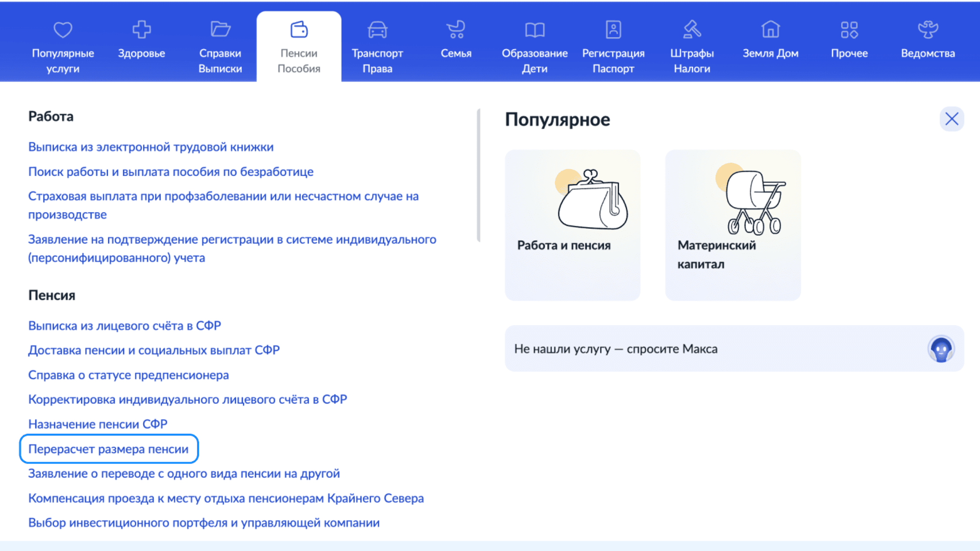
Task: Open Семья via the baby stroller icon
Action: pos(456,30)
